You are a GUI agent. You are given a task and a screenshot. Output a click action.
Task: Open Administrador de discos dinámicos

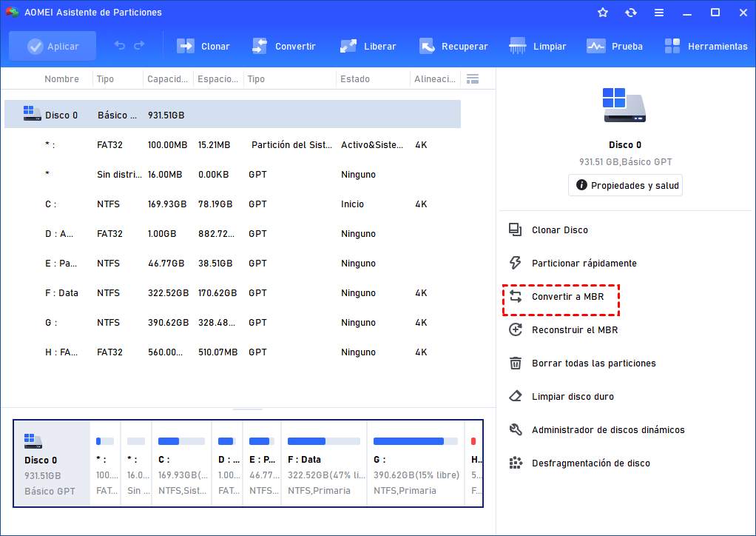(608, 430)
